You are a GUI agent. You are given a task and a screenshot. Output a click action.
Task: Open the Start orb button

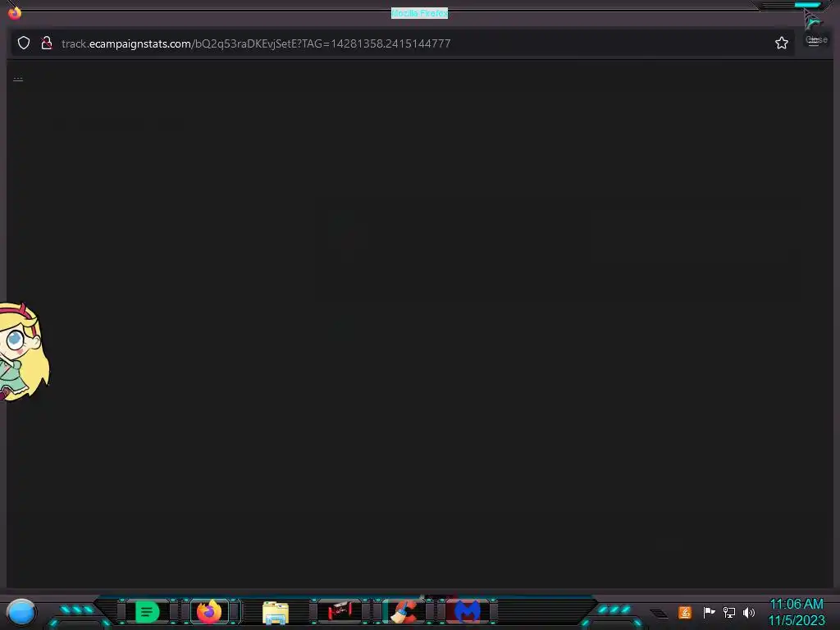pos(21,612)
